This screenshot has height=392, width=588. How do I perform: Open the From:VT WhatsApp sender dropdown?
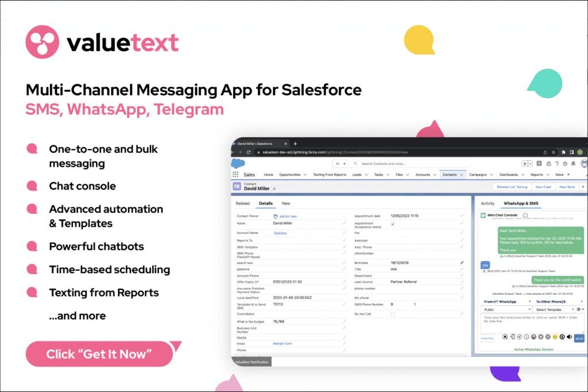pyautogui.click(x=508, y=302)
